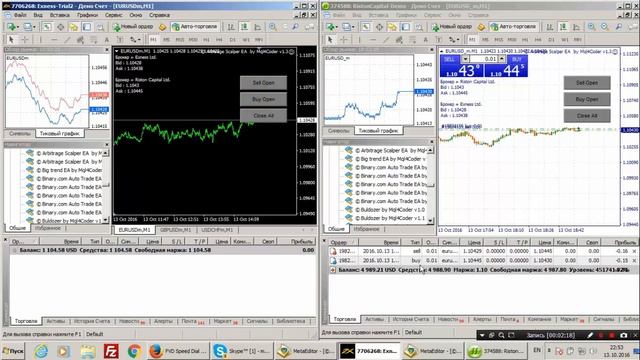Expand one-click trading triangle on Exness chart
This screenshot has height=360, width=640.
tap(117, 51)
